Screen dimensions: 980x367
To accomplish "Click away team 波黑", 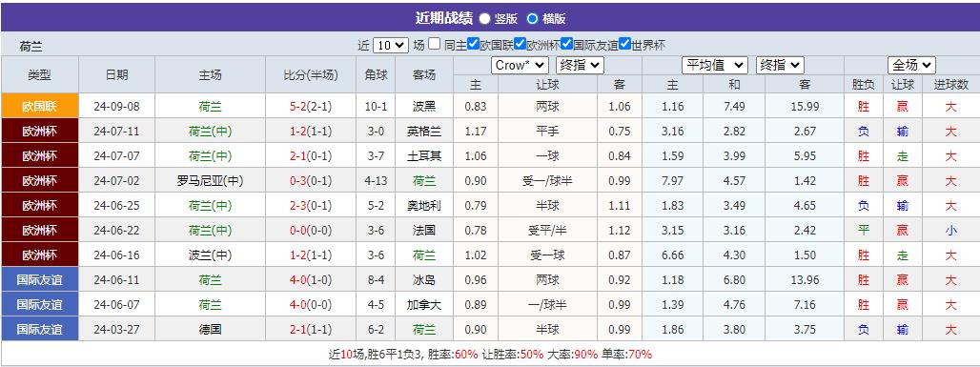I will (424, 106).
